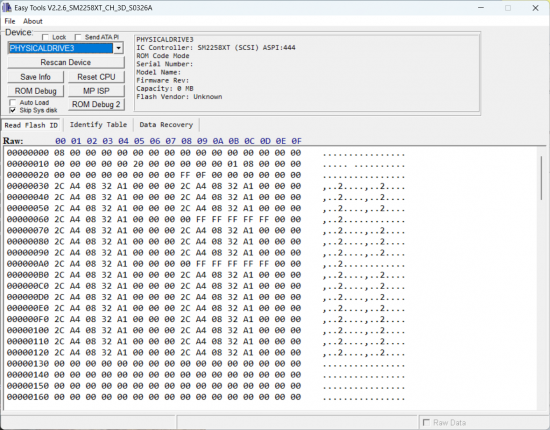Click the ROM Code Mode text line
The height and width of the screenshot is (430, 550).
click(x=163, y=56)
